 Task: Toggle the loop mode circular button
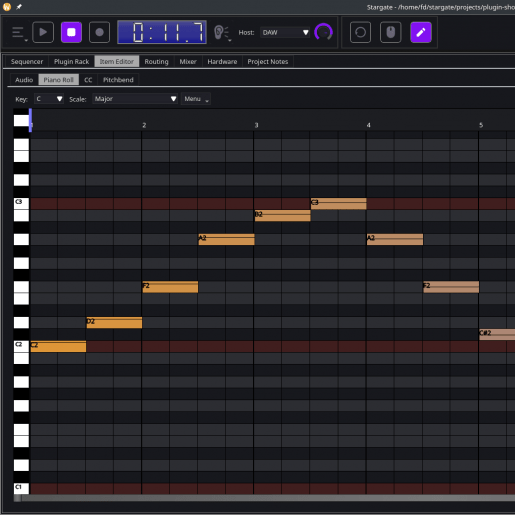tap(360, 32)
